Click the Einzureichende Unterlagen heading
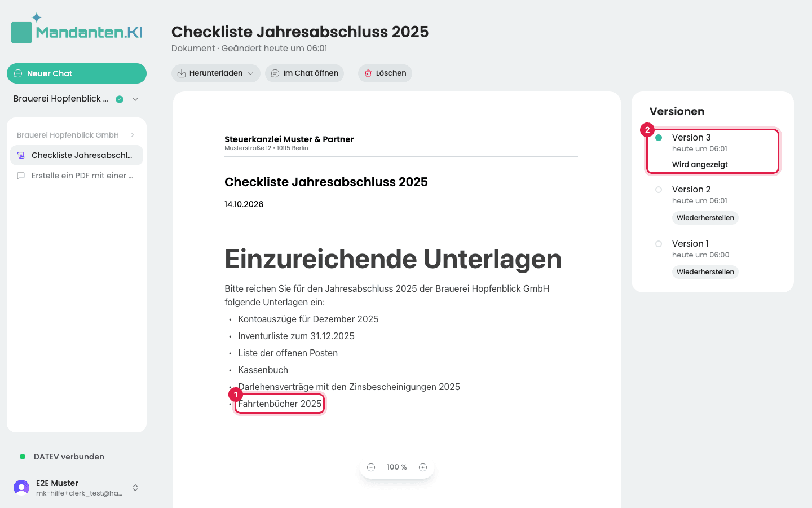Image resolution: width=812 pixels, height=508 pixels. 393,259
